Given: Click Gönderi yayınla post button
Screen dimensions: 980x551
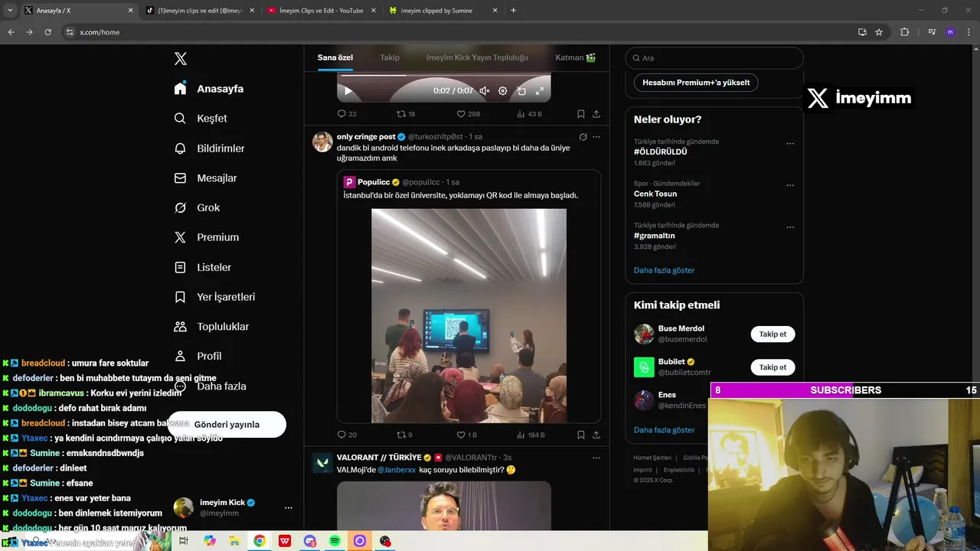Looking at the screenshot, I should [227, 424].
